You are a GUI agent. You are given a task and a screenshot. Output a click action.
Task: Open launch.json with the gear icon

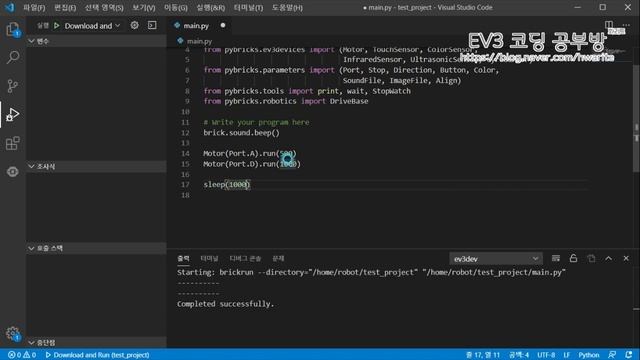[134, 25]
